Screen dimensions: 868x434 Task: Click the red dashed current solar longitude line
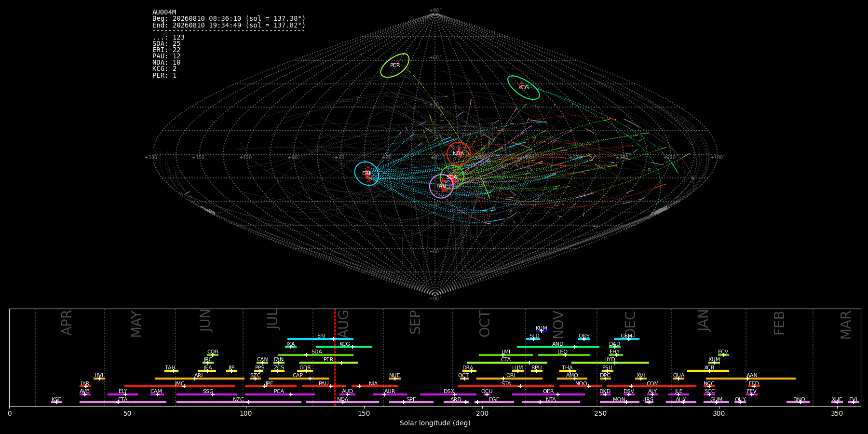(335, 357)
